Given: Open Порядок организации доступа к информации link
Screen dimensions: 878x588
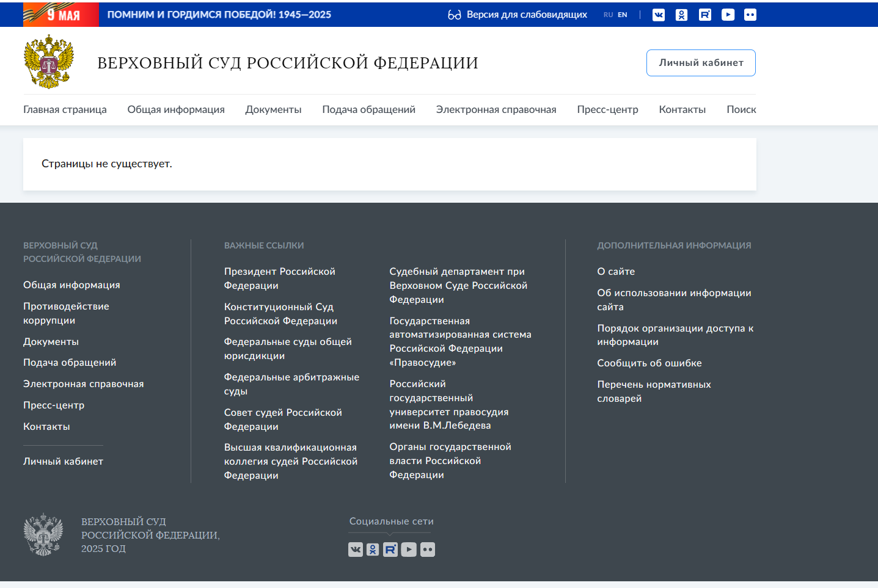Looking at the screenshot, I should pyautogui.click(x=675, y=335).
